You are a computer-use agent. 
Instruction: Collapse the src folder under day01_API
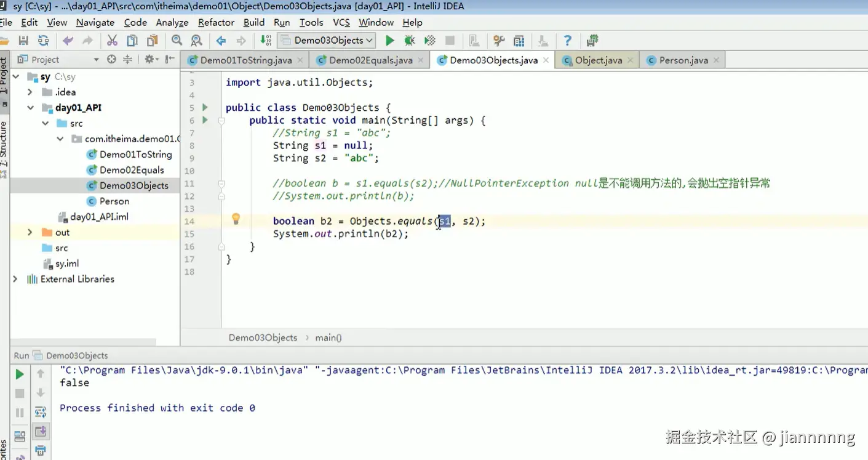click(x=45, y=123)
